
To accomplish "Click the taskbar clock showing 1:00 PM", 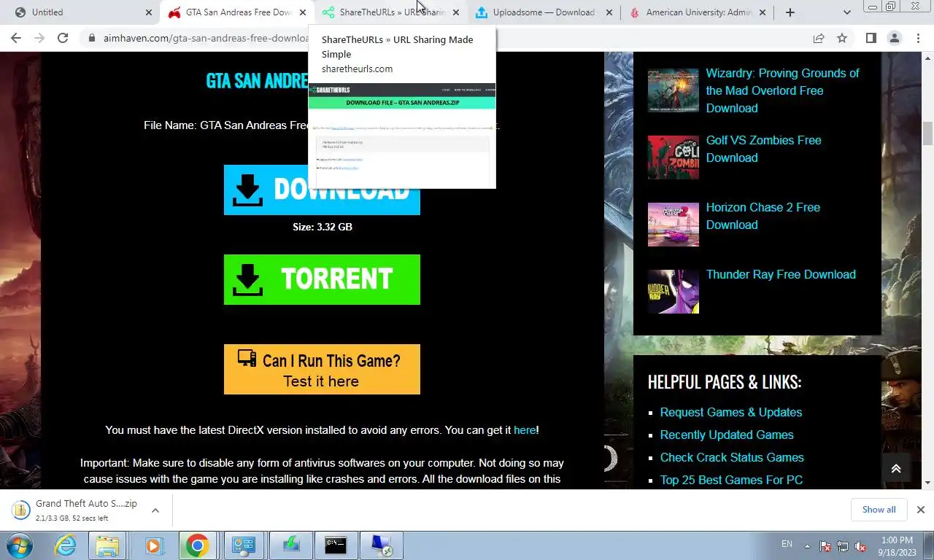I will coord(896,545).
